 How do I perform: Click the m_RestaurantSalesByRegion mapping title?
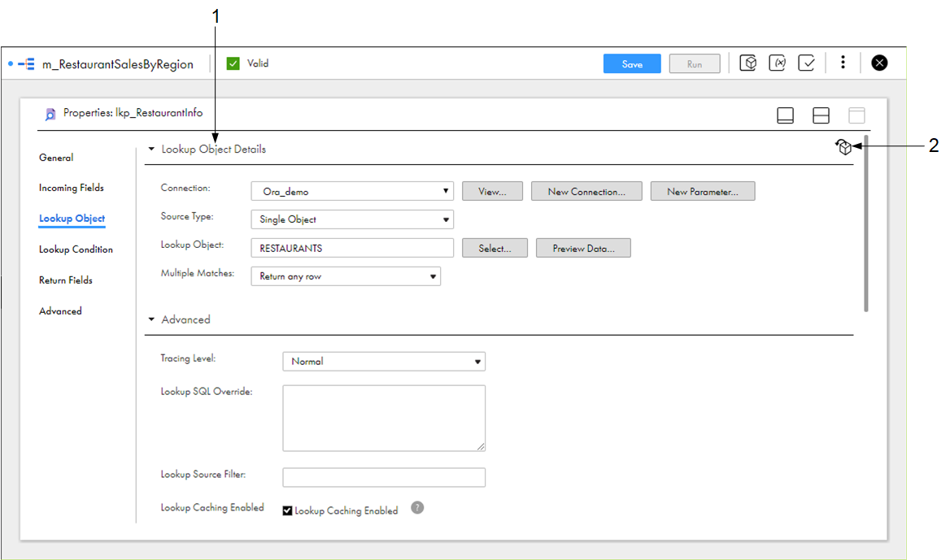tap(118, 64)
